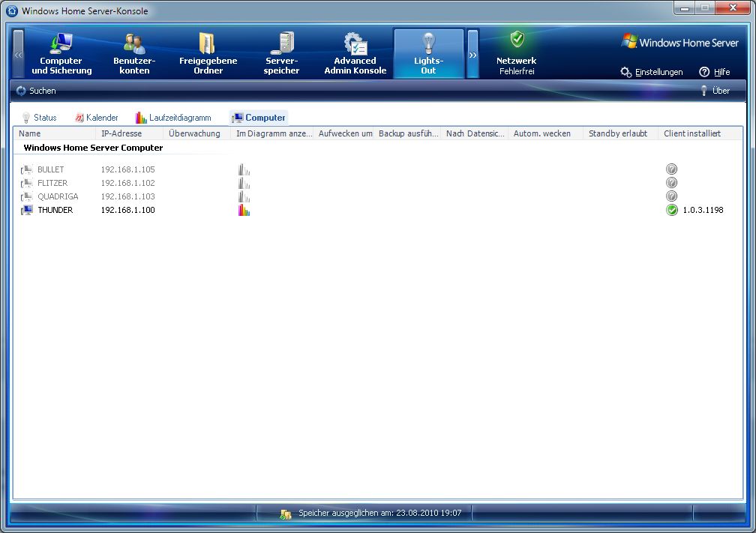
Task: Click the unknown client status icon for QUADRIGA
Action: coord(672,196)
